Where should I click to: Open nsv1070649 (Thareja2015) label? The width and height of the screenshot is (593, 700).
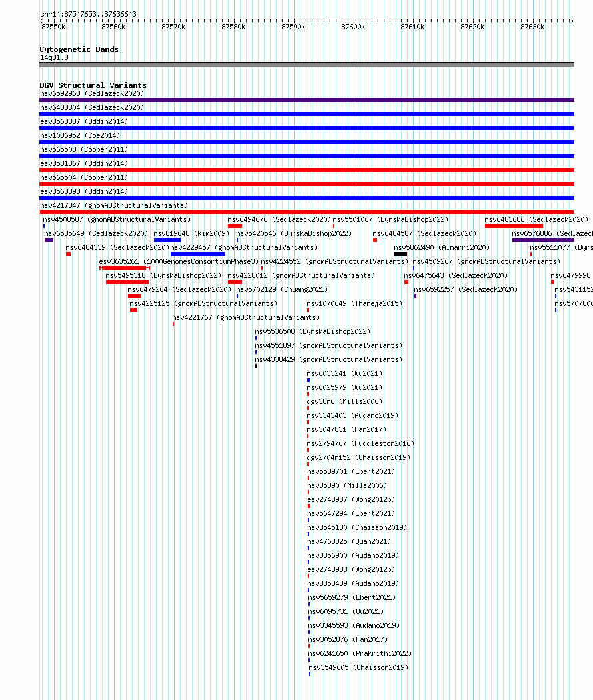[x=354, y=303]
